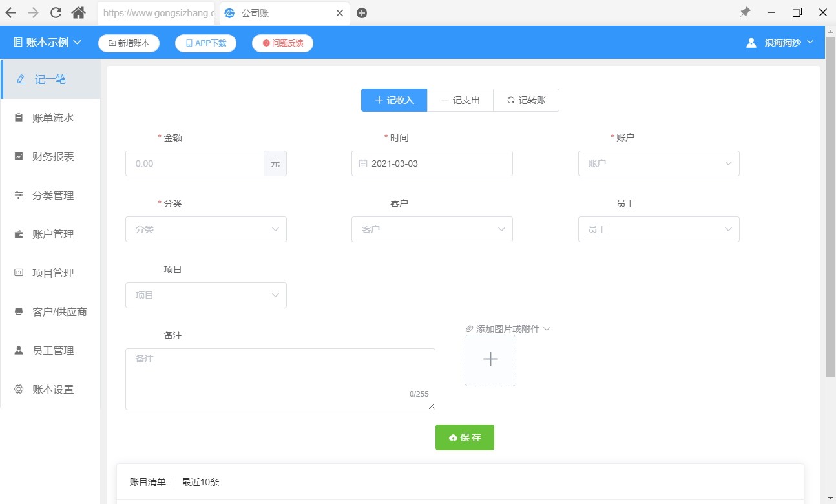Open 记一笔 pencil icon in sidebar

pos(21,79)
